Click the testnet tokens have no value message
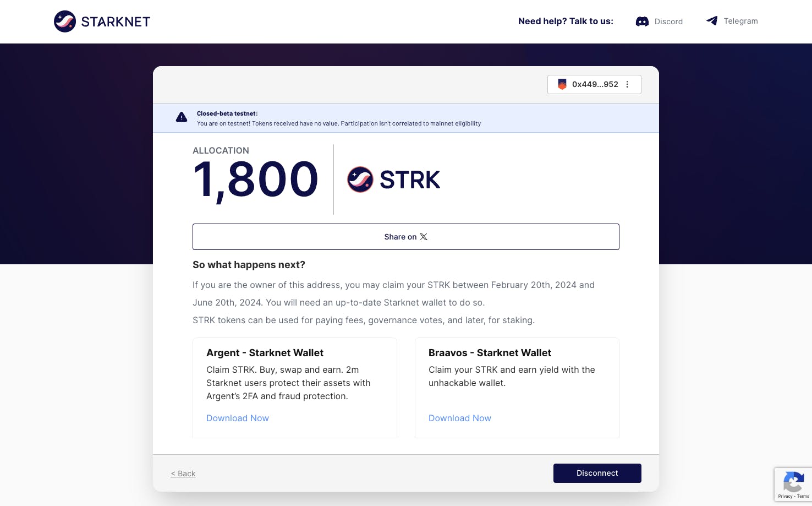The image size is (812, 506). pos(339,123)
